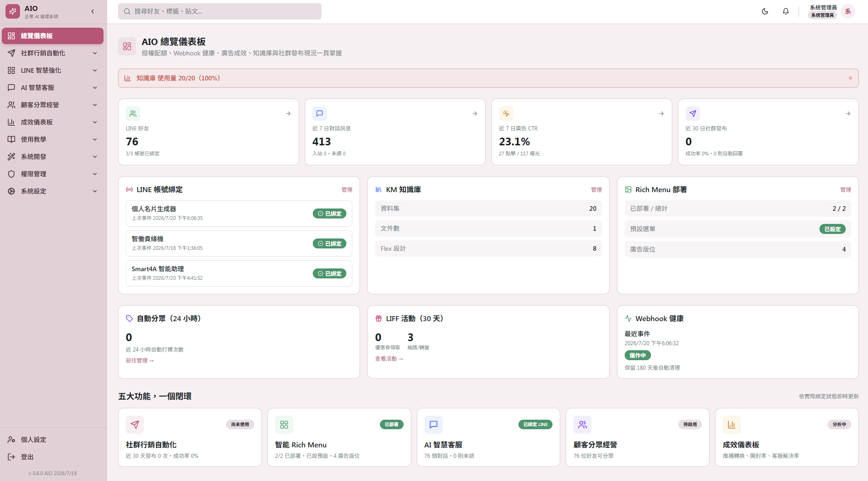The width and height of the screenshot is (868, 481).
Task: Click the 成效儀表板 bar chart feature icon
Action: click(732, 425)
